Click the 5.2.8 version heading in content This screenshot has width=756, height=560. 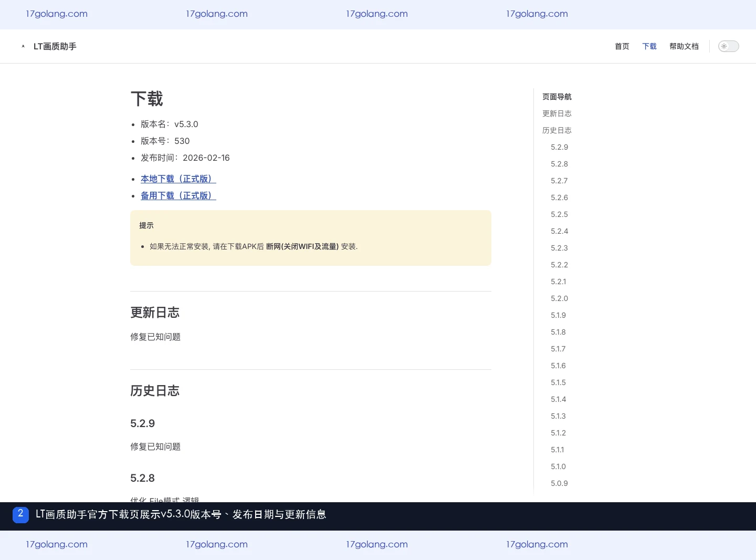[143, 478]
